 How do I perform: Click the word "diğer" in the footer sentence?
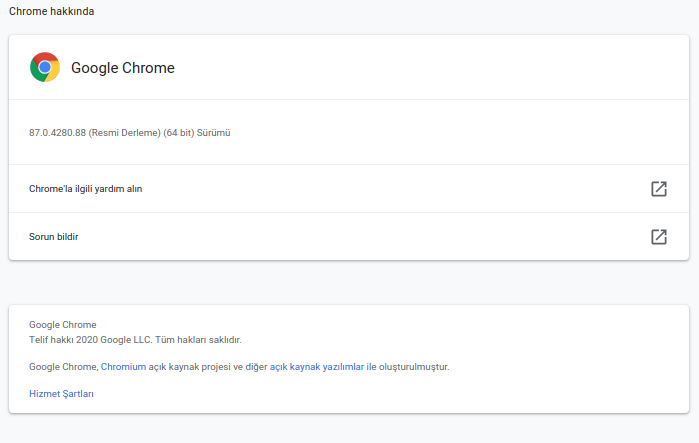256,367
